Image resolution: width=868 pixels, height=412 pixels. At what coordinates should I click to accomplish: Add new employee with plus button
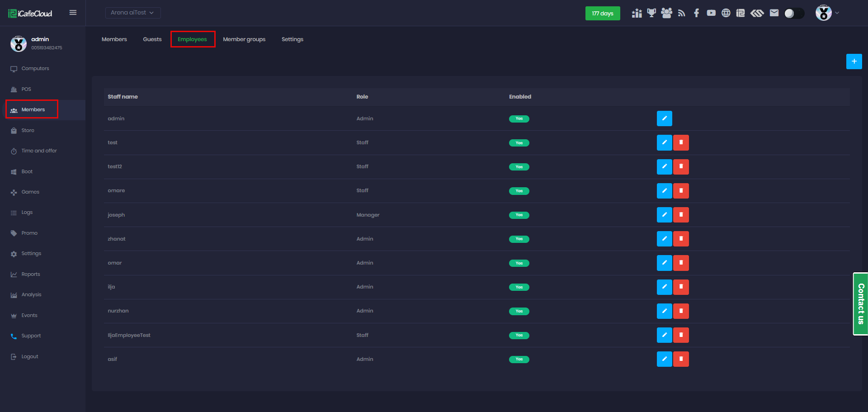point(854,62)
